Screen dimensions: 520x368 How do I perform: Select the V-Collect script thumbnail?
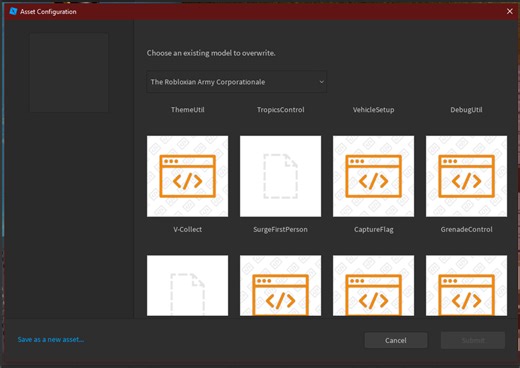coord(187,176)
